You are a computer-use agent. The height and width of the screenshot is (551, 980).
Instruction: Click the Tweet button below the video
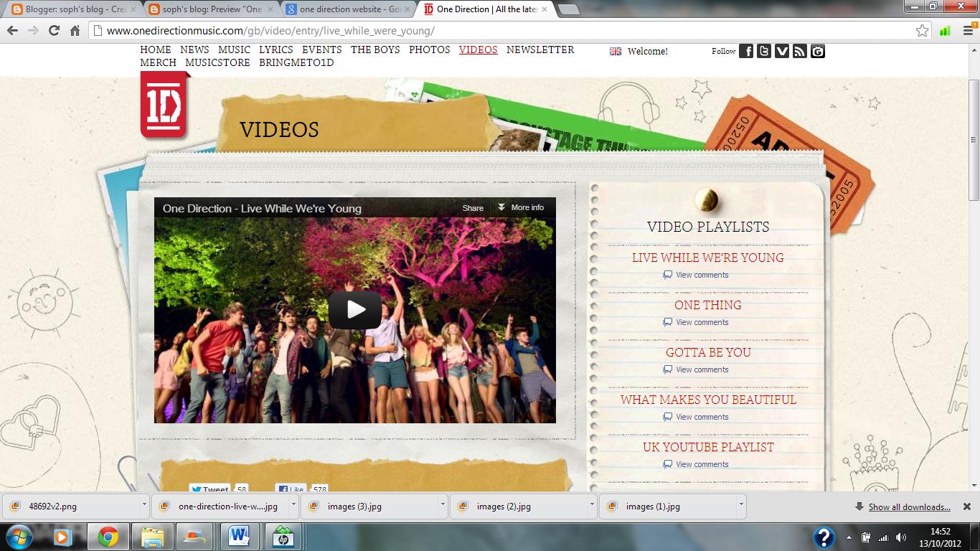pyautogui.click(x=211, y=488)
